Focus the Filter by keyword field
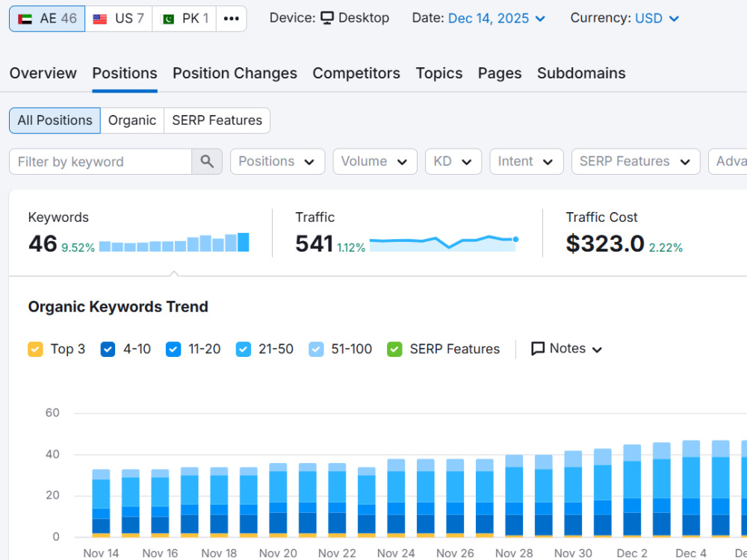The height and width of the screenshot is (560, 747). (x=101, y=161)
